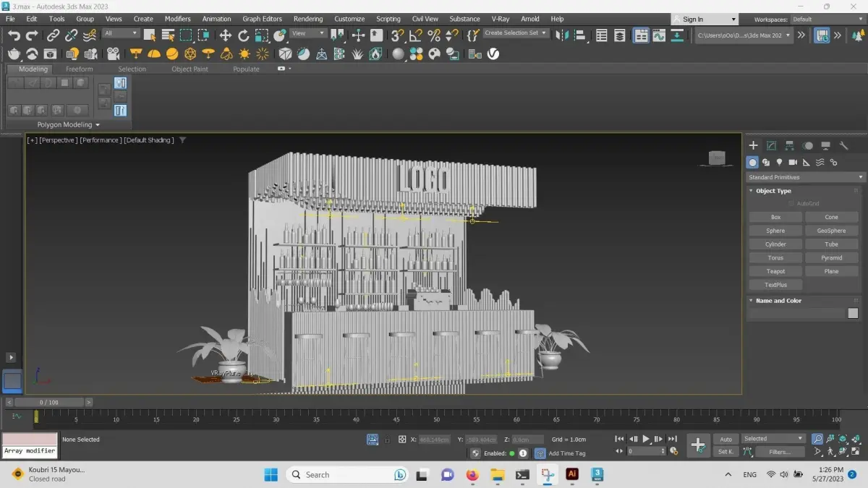Open Illustrator from the Windows taskbar

[x=572, y=474]
